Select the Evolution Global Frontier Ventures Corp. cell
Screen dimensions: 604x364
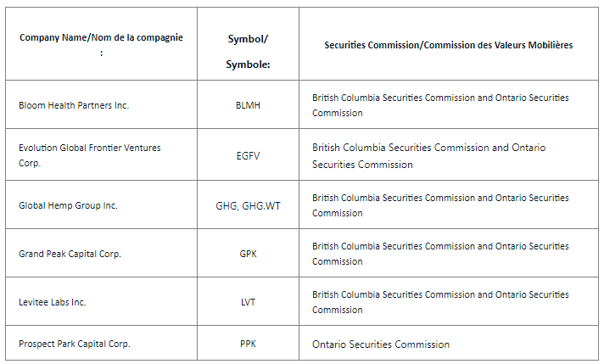pyautogui.click(x=89, y=155)
